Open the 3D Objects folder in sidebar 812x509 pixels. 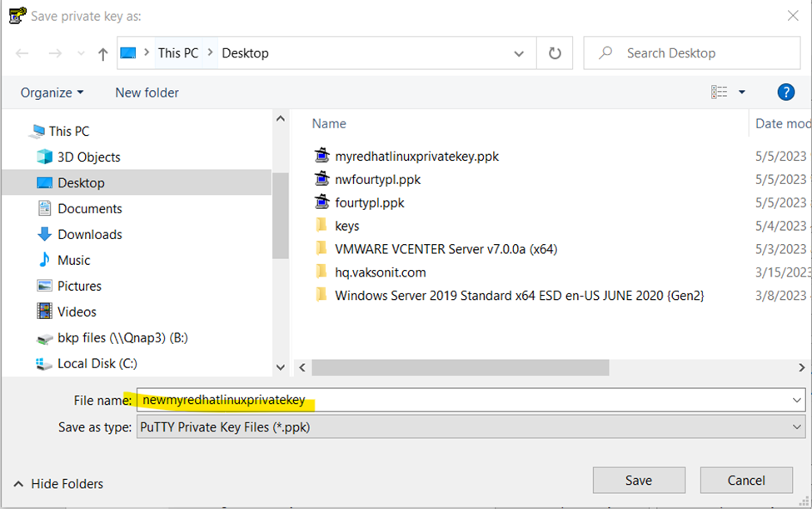pos(88,157)
